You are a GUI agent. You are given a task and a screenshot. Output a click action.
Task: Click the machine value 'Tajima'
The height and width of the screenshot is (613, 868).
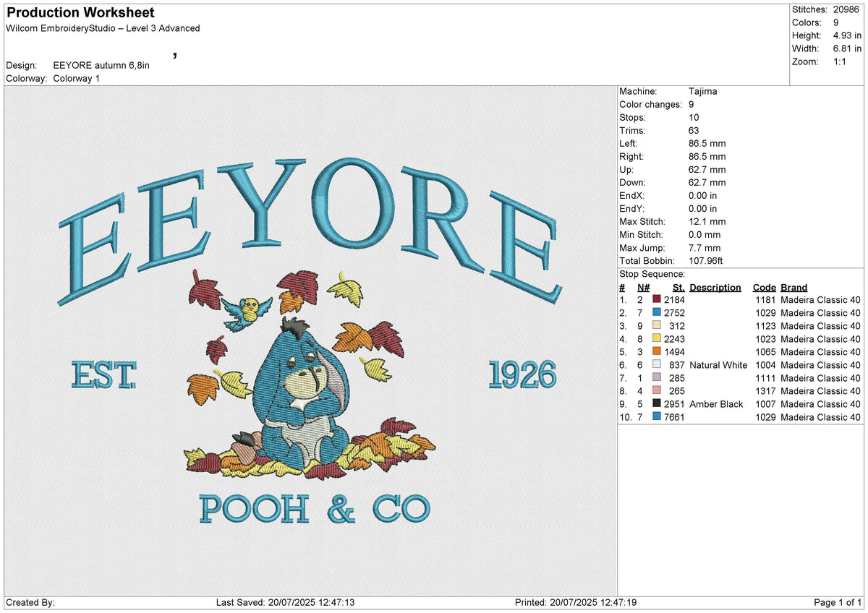point(703,92)
